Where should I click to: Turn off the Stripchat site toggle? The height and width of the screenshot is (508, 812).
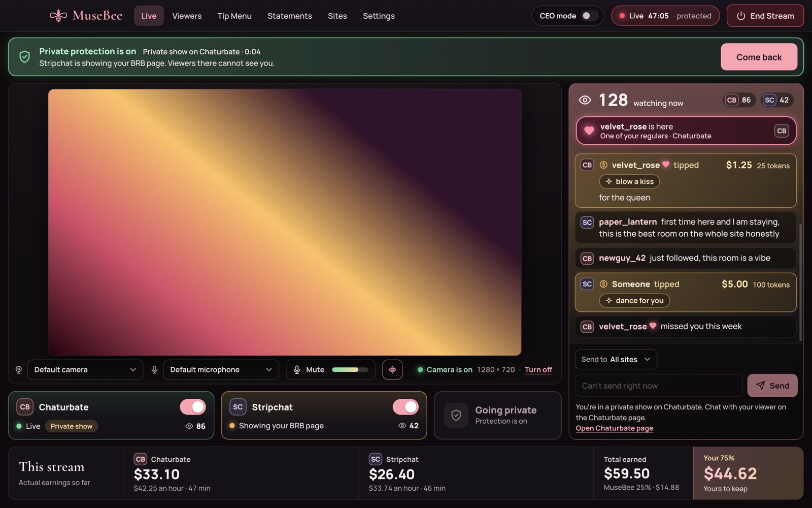pyautogui.click(x=405, y=407)
